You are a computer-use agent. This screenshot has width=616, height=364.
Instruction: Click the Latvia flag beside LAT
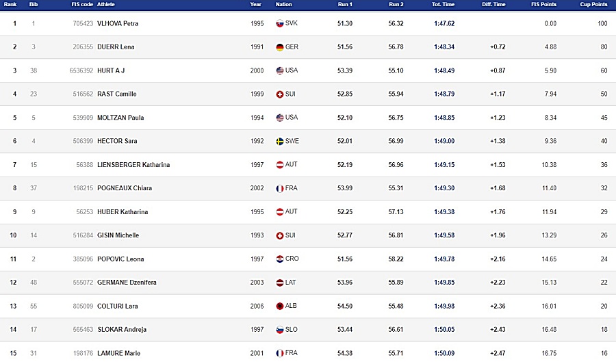tap(280, 283)
